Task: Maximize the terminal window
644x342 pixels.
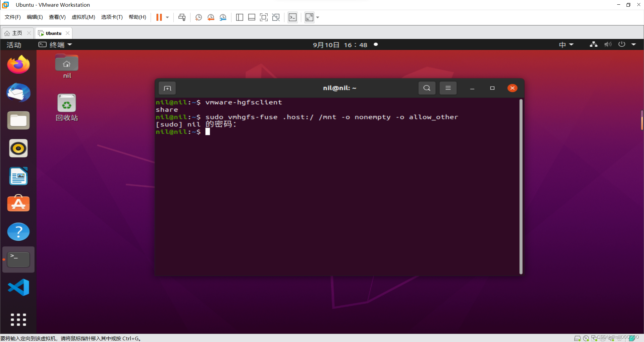Action: [x=492, y=88]
